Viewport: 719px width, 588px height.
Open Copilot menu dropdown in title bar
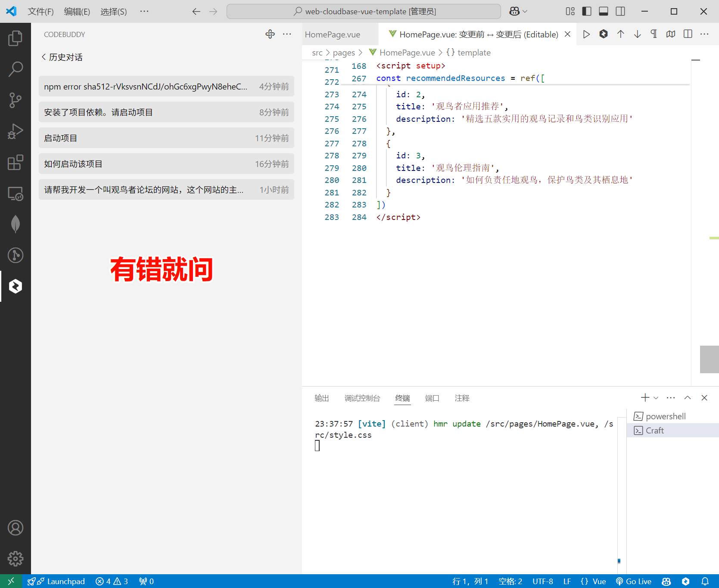click(x=518, y=11)
